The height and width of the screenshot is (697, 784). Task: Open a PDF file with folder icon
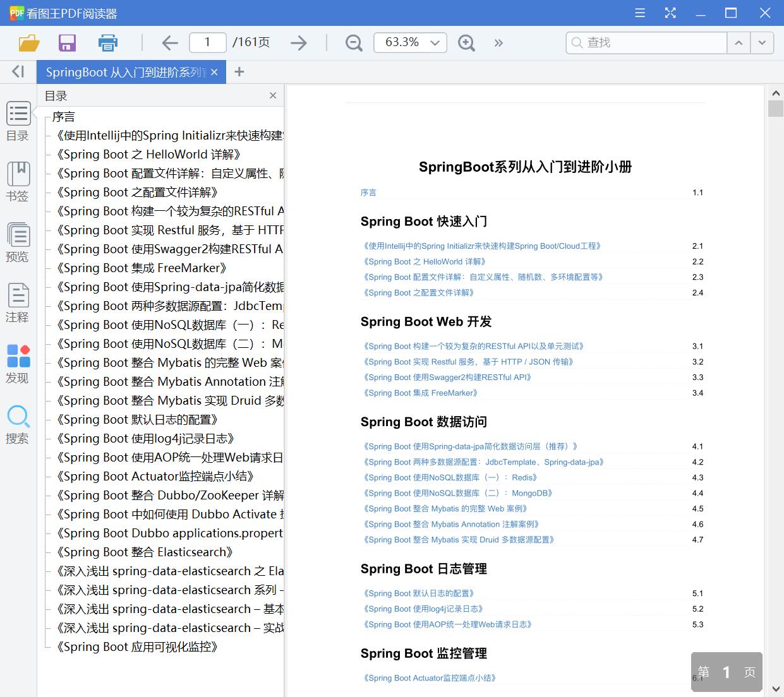[x=29, y=42]
